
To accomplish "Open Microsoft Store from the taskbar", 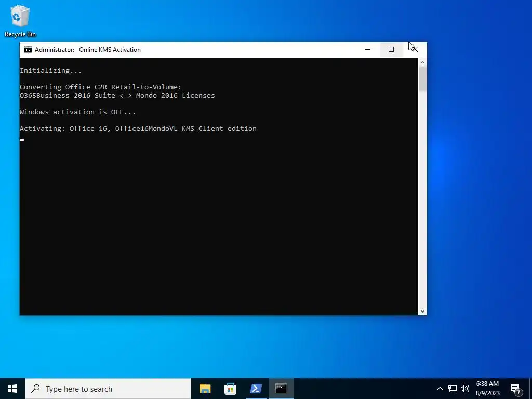I will pos(230,389).
